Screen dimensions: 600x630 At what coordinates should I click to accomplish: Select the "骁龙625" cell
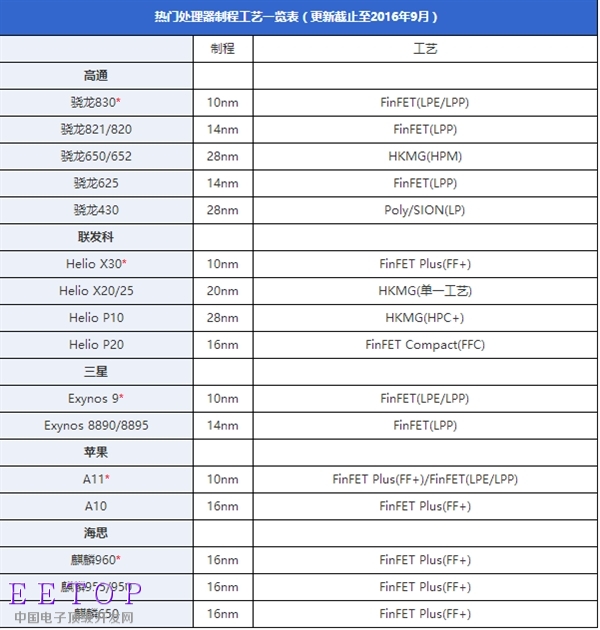click(96, 183)
